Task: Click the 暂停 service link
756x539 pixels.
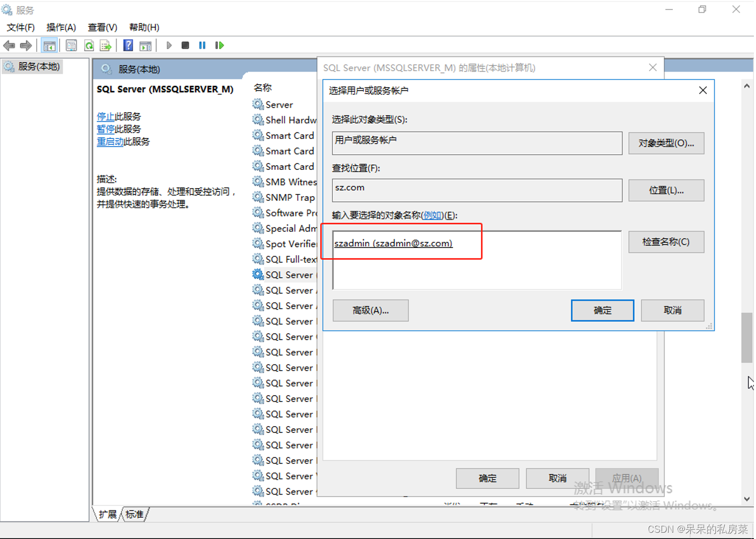Action: coord(106,129)
